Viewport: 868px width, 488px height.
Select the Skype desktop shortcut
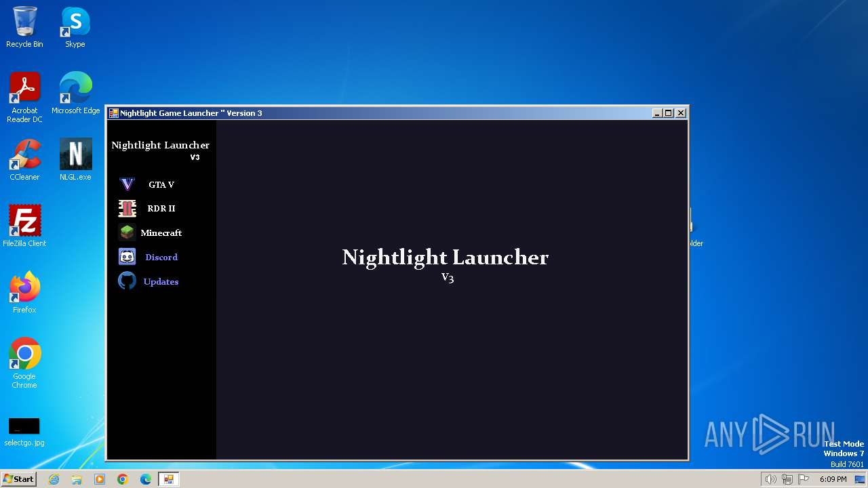coord(75,27)
